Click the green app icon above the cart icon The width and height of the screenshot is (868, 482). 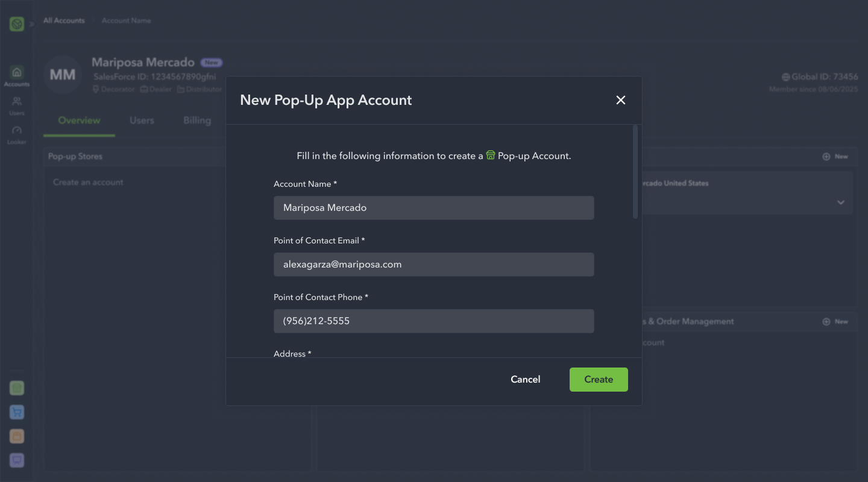tap(16, 388)
